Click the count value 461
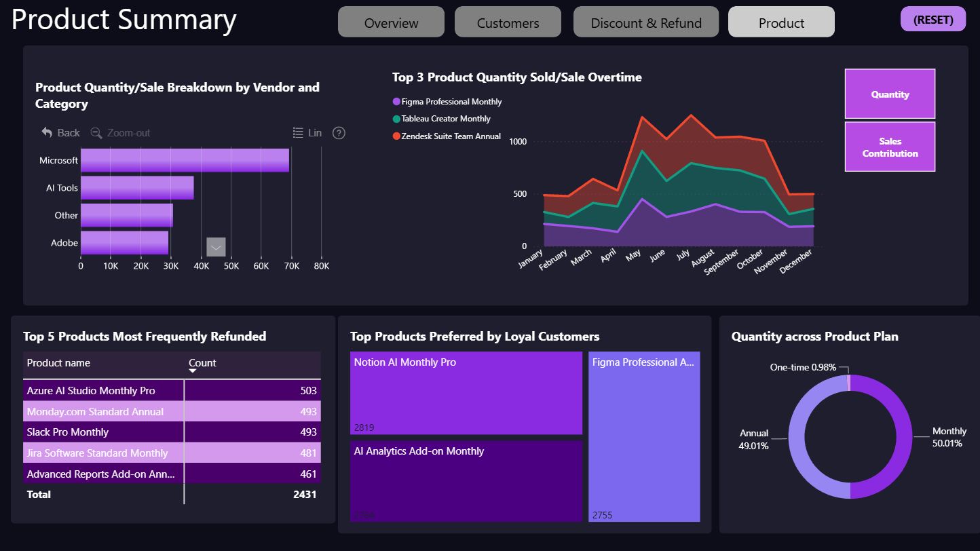This screenshot has width=980, height=551. (308, 474)
